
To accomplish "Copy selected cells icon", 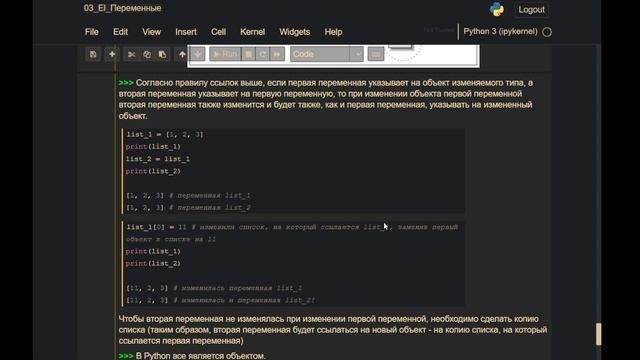I will tap(147, 54).
